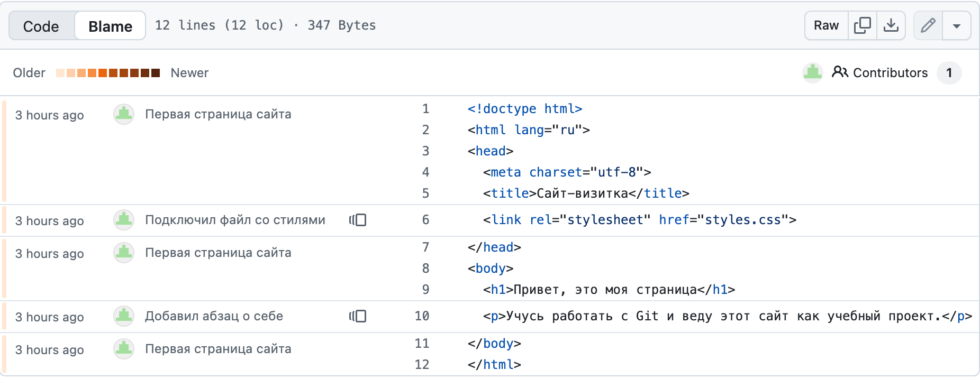Click line number 10
Image resolution: width=980 pixels, height=379 pixels.
point(422,316)
